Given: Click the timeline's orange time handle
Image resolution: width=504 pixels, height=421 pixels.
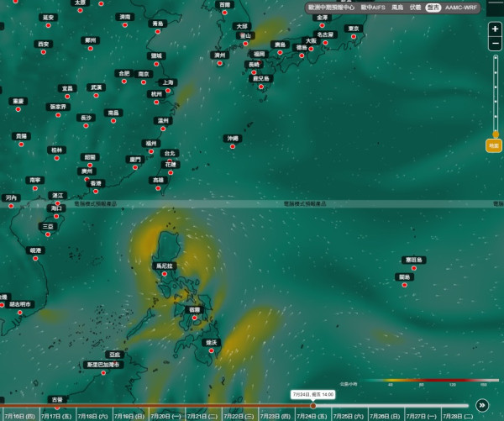Looking at the screenshot, I should tap(313, 406).
